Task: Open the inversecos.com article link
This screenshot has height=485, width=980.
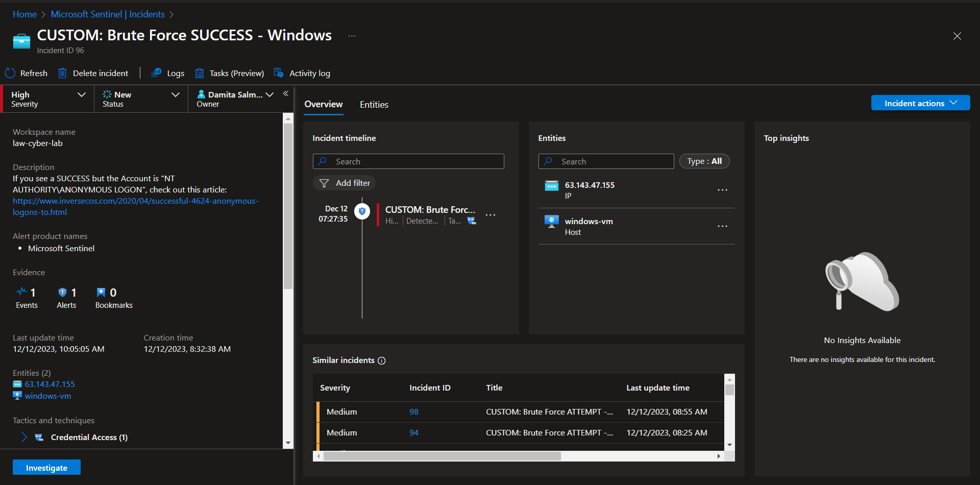Action: coord(135,207)
